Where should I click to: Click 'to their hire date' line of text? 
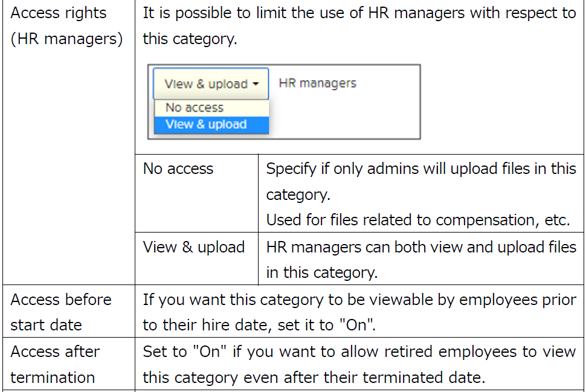point(260,325)
